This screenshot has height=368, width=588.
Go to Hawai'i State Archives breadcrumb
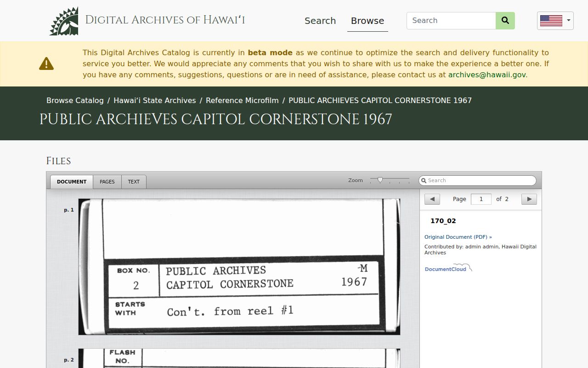(155, 100)
